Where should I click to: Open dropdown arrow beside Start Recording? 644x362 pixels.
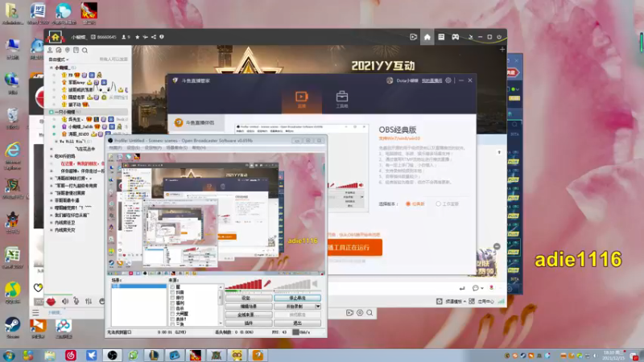click(318, 306)
